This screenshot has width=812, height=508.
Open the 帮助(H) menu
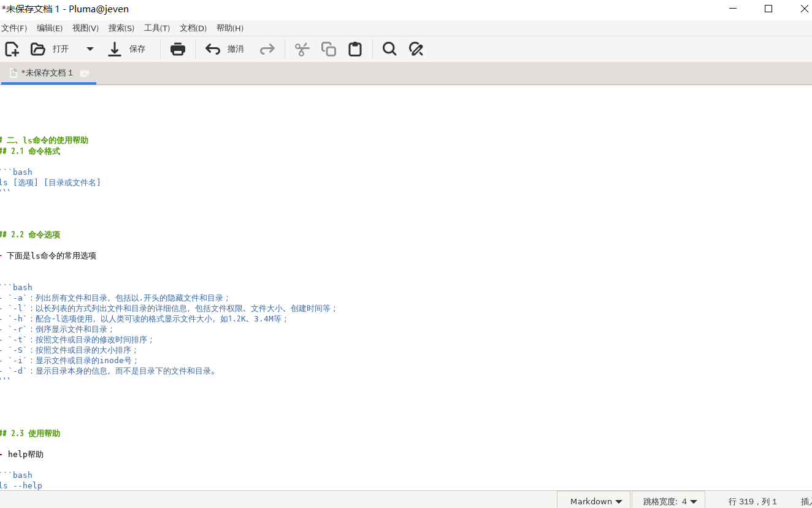230,28
